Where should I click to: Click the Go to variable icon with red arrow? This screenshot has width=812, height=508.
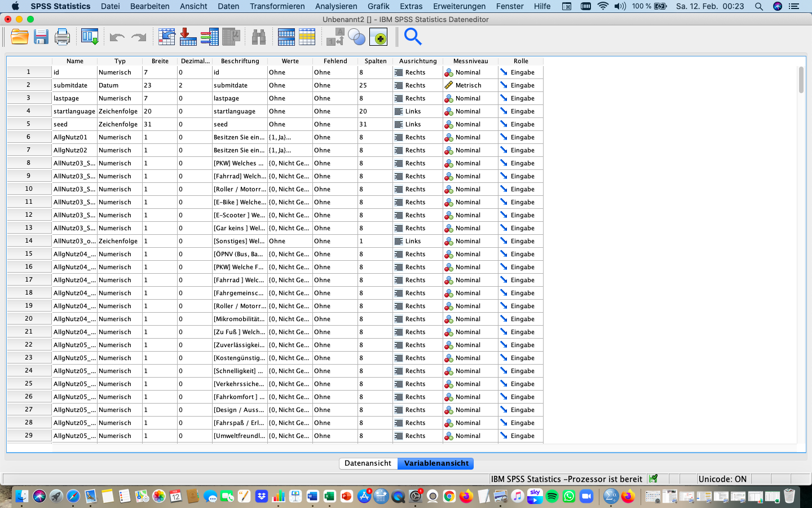(x=188, y=37)
